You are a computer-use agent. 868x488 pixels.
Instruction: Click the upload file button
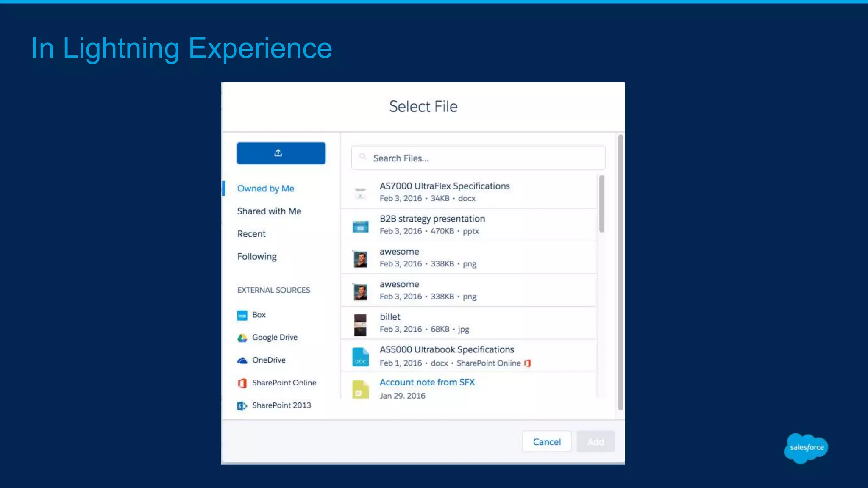tap(281, 153)
